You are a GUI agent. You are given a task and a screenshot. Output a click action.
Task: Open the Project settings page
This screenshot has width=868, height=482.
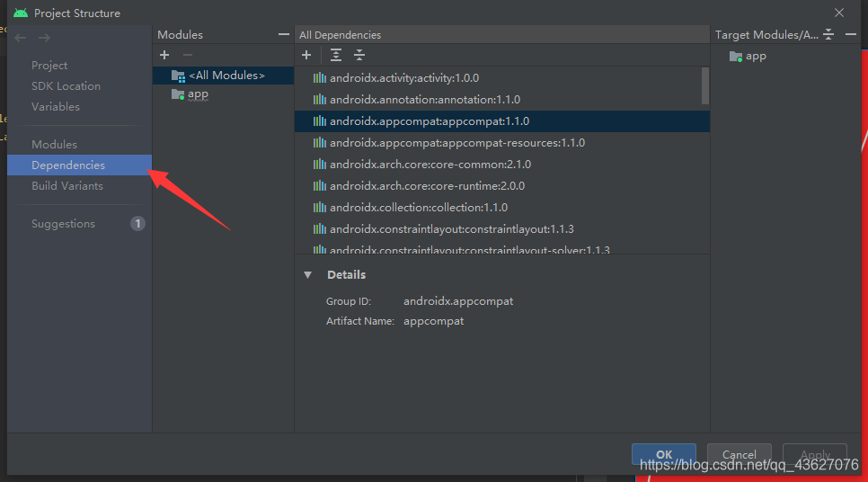tap(49, 66)
